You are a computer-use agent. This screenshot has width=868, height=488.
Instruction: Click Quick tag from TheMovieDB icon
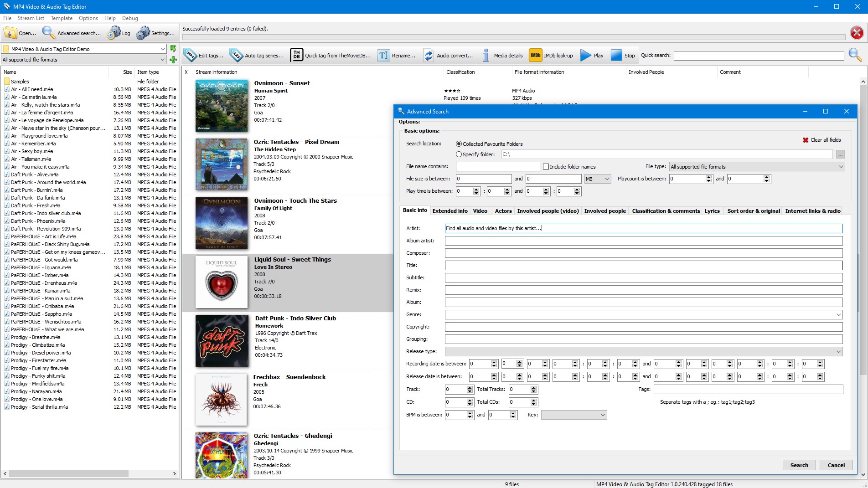297,56
